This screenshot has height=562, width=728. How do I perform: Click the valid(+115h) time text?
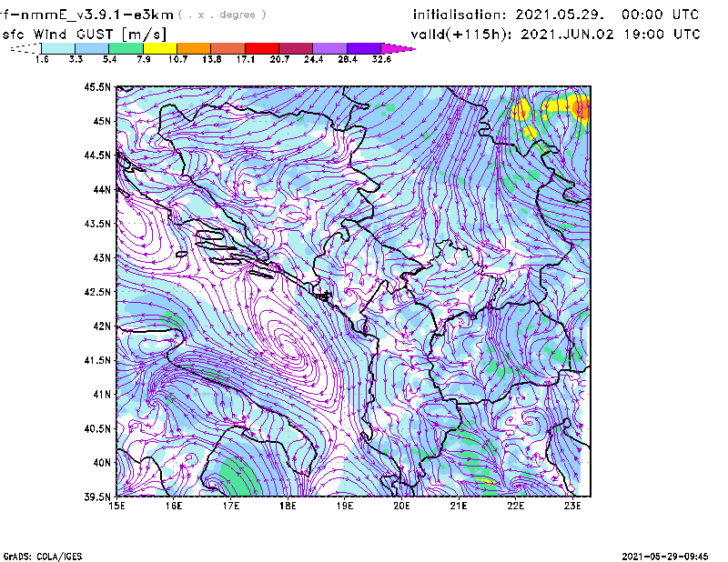556,34
